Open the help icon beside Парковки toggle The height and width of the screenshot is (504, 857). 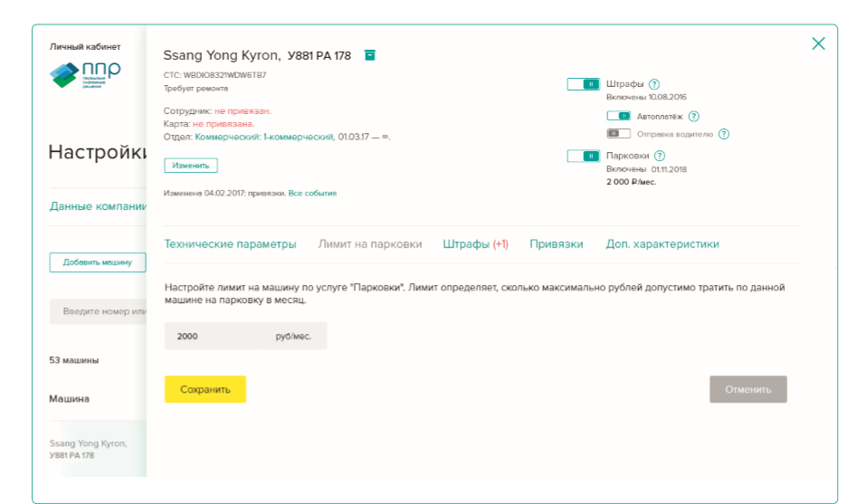(x=660, y=156)
